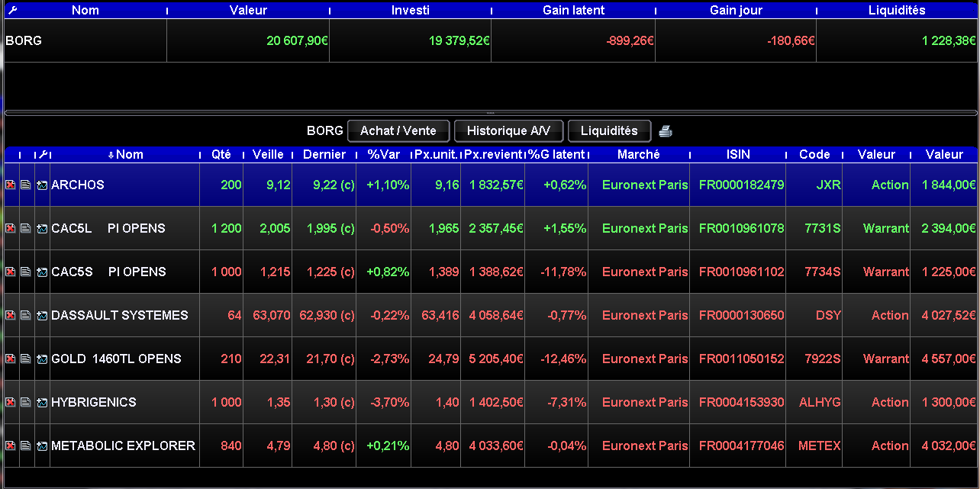Select the CAC5L PI OPENS name cell

(124, 228)
